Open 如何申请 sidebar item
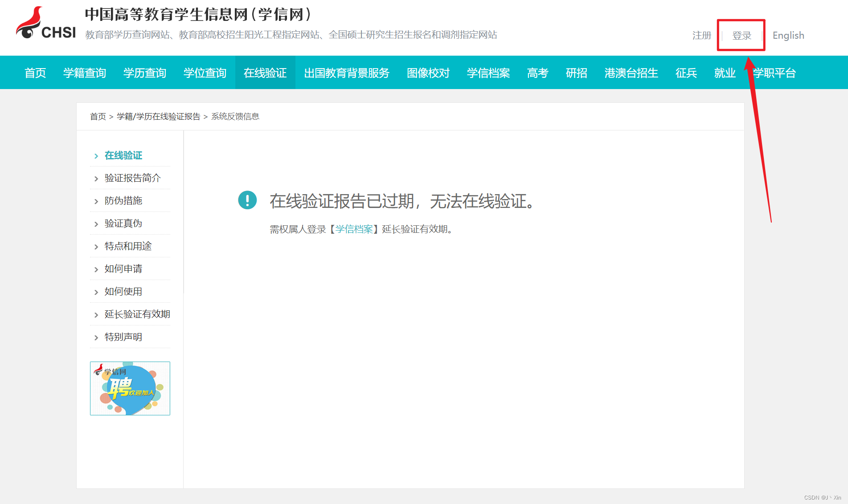The width and height of the screenshot is (848, 504). pyautogui.click(x=123, y=269)
